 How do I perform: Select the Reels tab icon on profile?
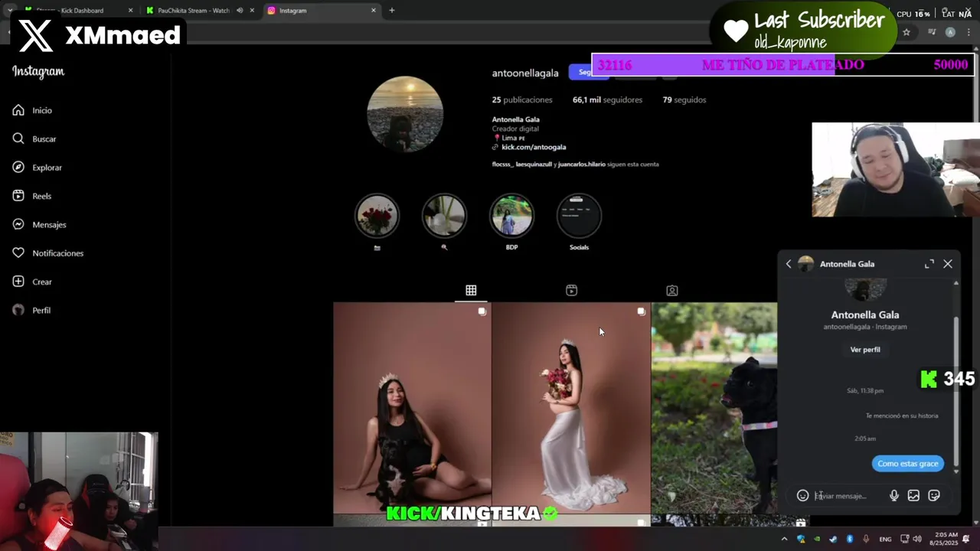tap(571, 290)
